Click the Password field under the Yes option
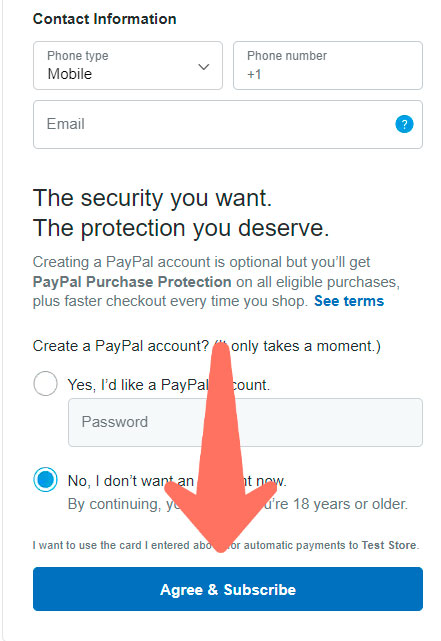Screen dimensions: 441x641 pyautogui.click(x=245, y=422)
